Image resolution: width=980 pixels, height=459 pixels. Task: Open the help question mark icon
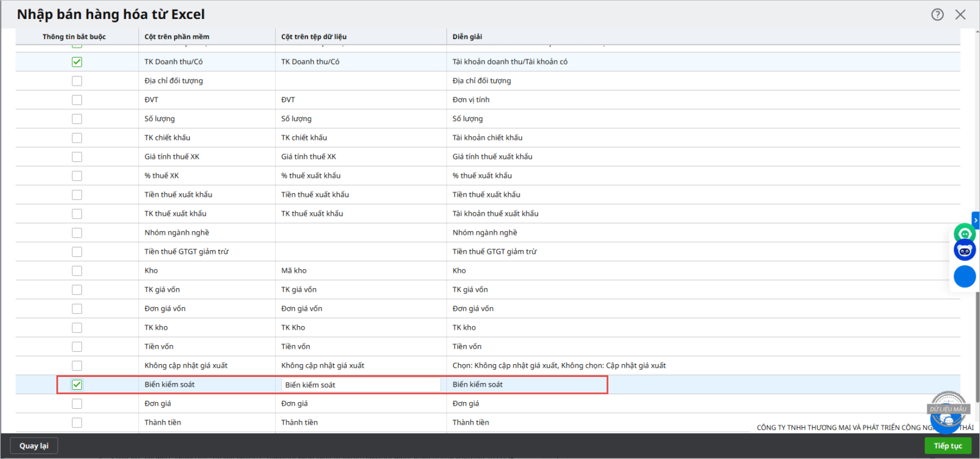[937, 15]
